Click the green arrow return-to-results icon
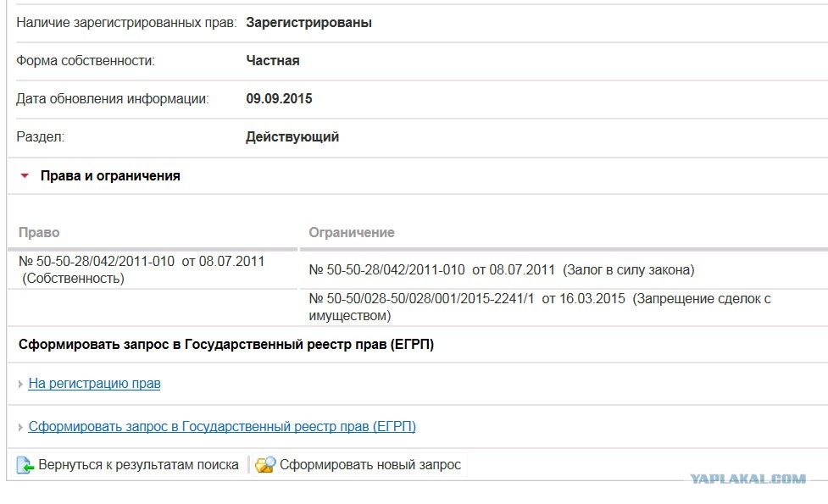This screenshot has height=504, width=828. (25, 465)
